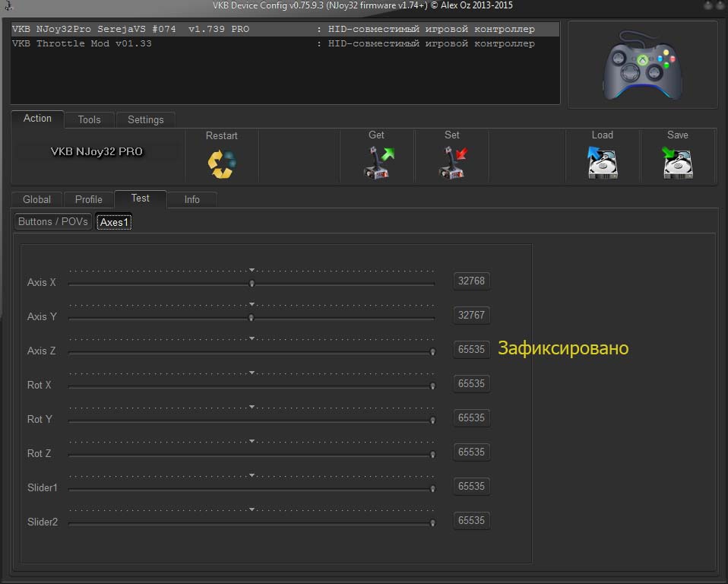Click the Axis X slider handle
The image size is (728, 584).
tap(252, 283)
